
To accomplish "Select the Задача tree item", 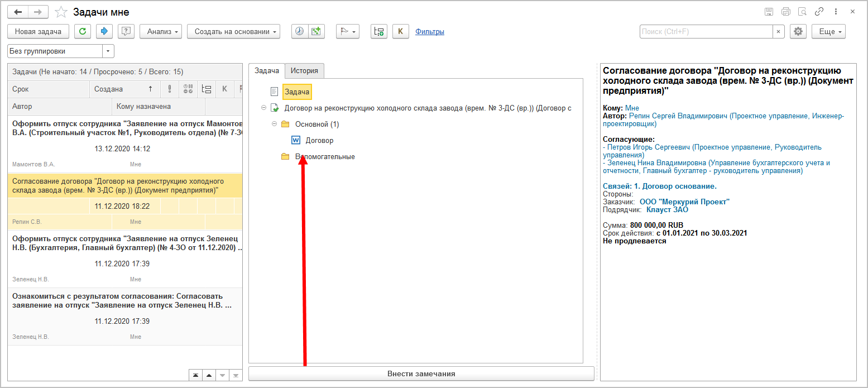I will [x=297, y=92].
